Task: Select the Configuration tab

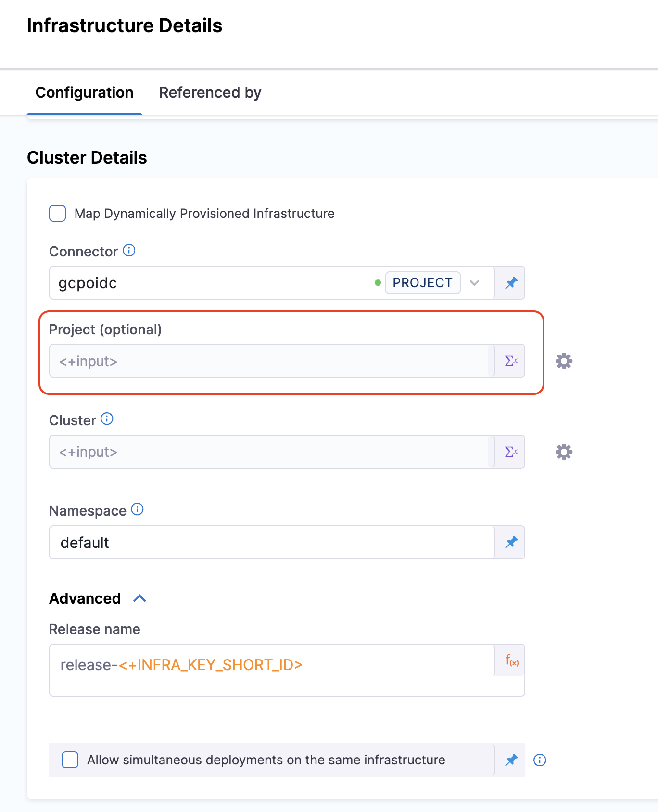Action: coord(85,92)
